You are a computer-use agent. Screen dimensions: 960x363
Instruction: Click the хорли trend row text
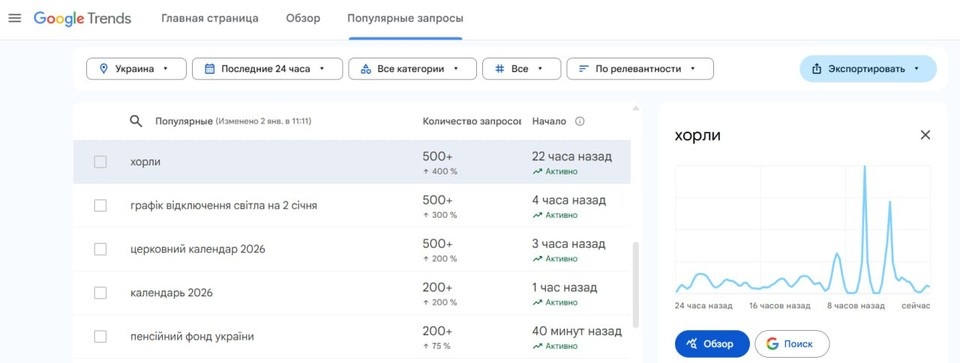(x=145, y=162)
